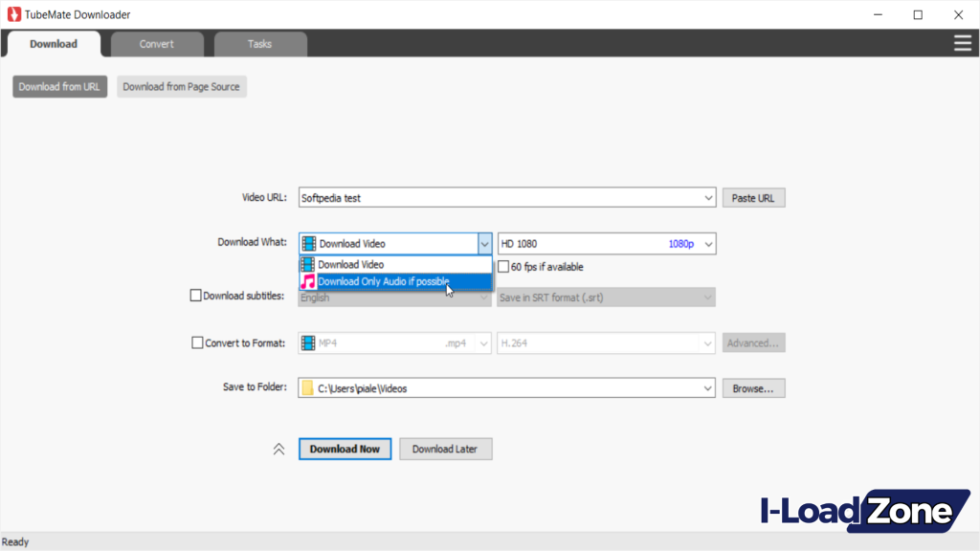Image resolution: width=980 pixels, height=551 pixels.
Task: Check the 60 fps if available option
Action: click(504, 266)
